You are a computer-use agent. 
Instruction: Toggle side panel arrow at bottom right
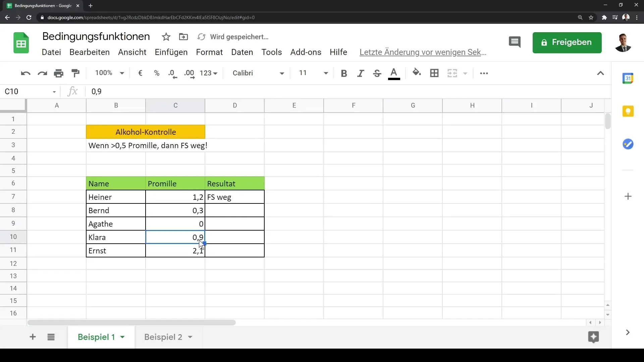tap(628, 333)
